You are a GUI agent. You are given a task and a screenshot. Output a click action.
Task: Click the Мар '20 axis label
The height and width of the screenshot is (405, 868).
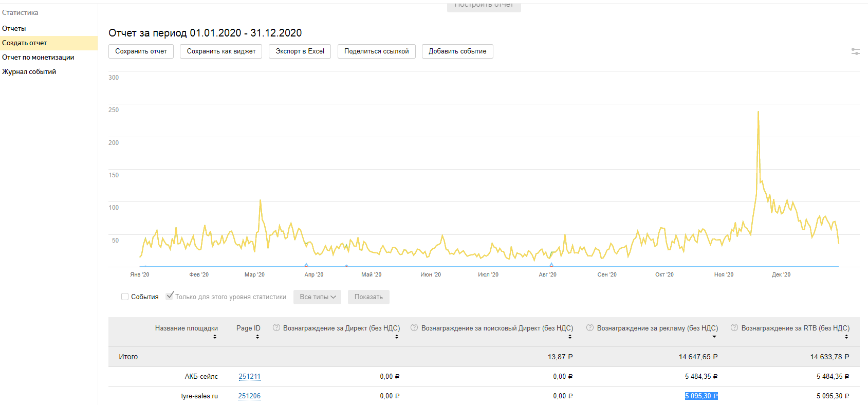click(254, 275)
